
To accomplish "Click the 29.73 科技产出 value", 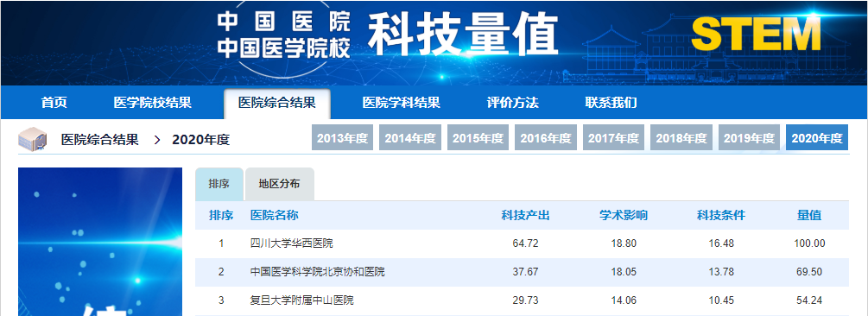I will click(x=525, y=300).
